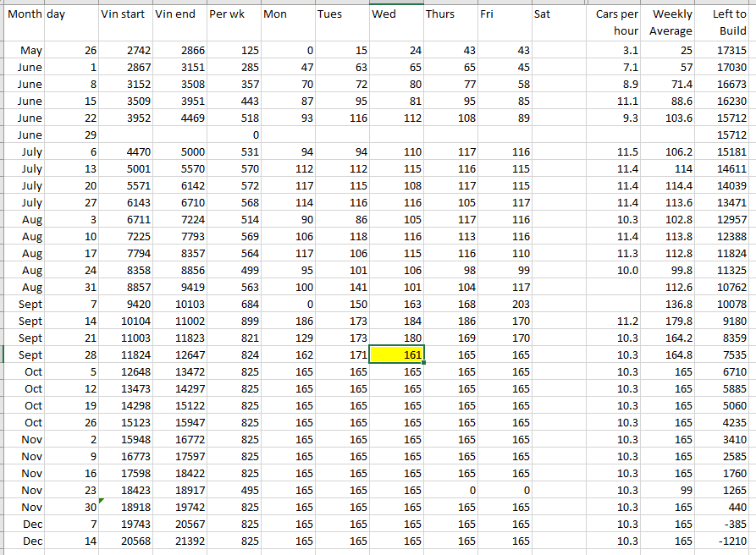Click the 'Vin start' column header cell
Screen dimensions: 756x555
(124, 15)
